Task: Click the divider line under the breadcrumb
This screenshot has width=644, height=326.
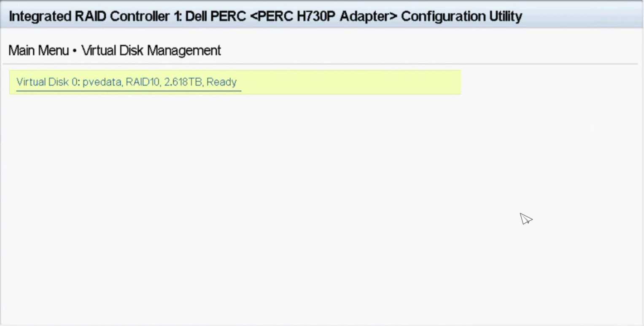Action: click(x=321, y=64)
